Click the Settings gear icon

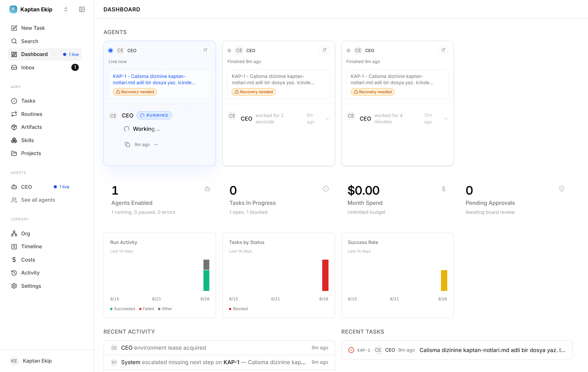[14, 286]
